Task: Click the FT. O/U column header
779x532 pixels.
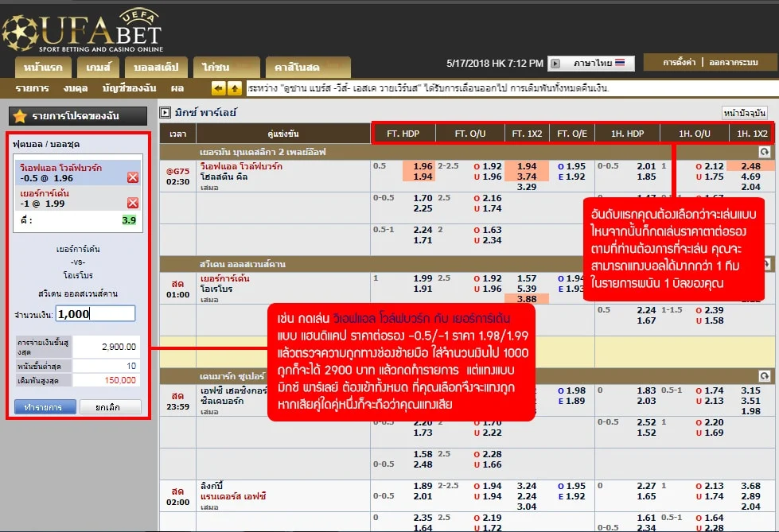Action: [470, 134]
